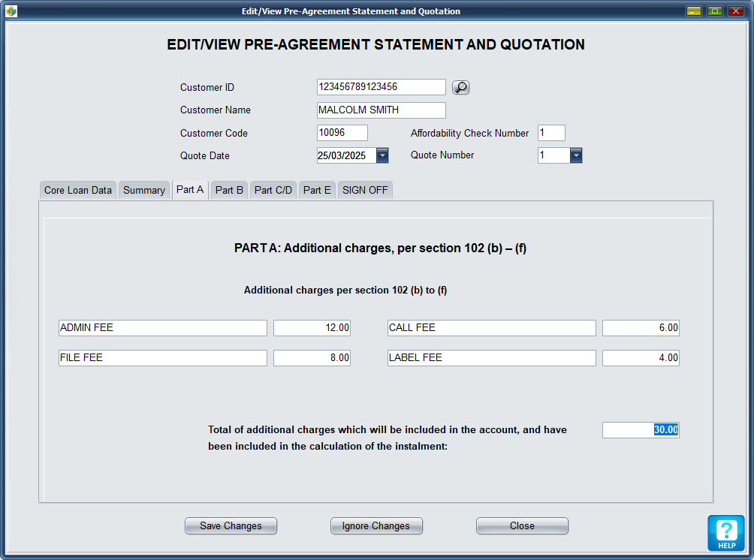Click the CALL FEE description field
The image size is (754, 560).
point(491,328)
